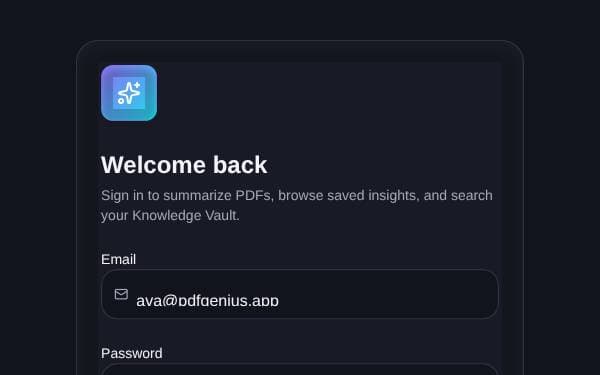Image resolution: width=600 pixels, height=375 pixels.
Task: Click the PDF Genius sparkle logo tile
Action: [x=129, y=93]
